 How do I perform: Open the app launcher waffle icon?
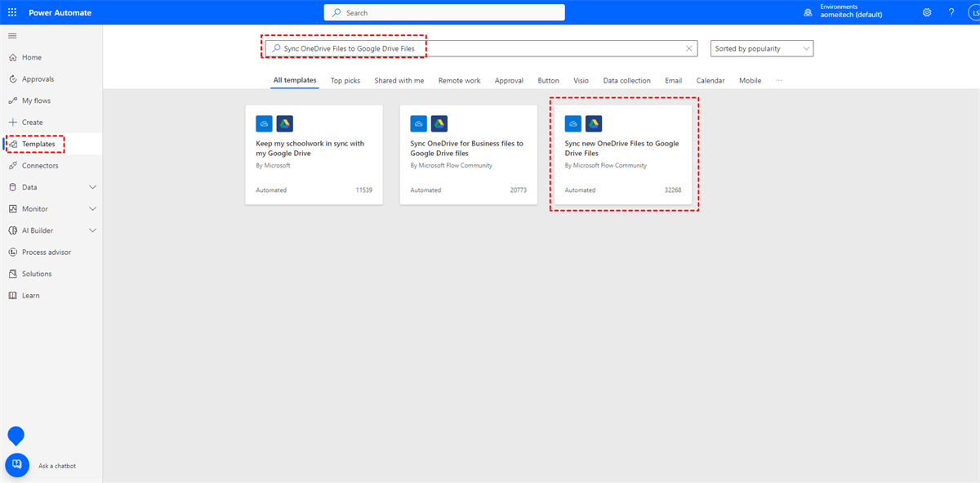pos(12,12)
